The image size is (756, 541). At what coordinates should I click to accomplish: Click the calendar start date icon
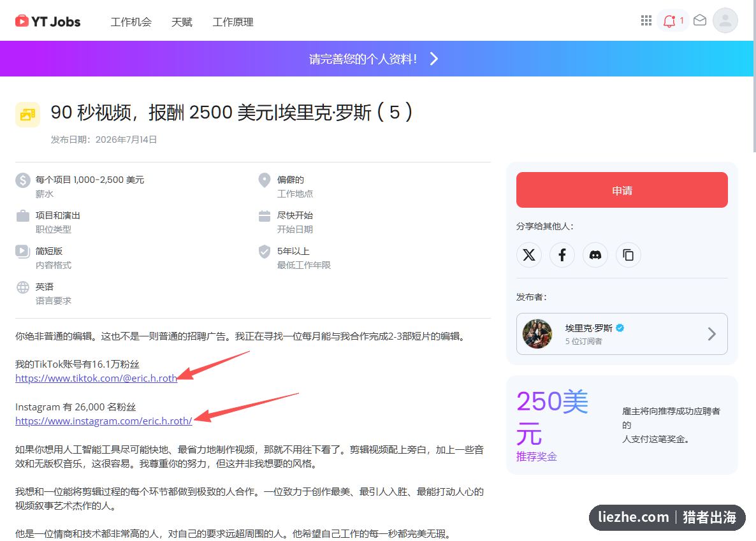(264, 216)
